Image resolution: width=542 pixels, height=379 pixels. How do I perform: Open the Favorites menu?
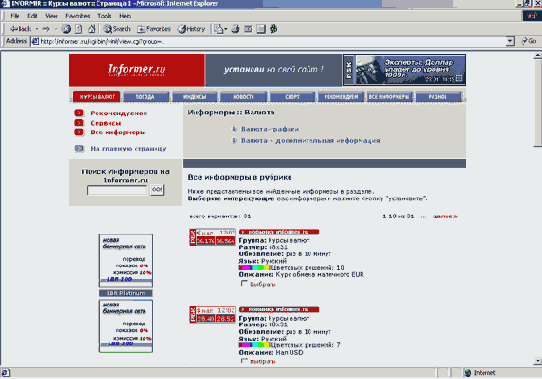[78, 16]
